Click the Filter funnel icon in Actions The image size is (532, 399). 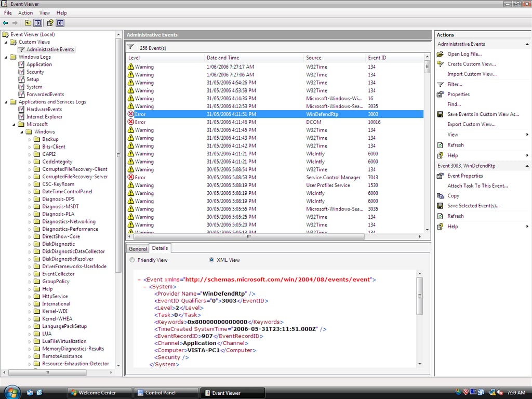pos(440,85)
